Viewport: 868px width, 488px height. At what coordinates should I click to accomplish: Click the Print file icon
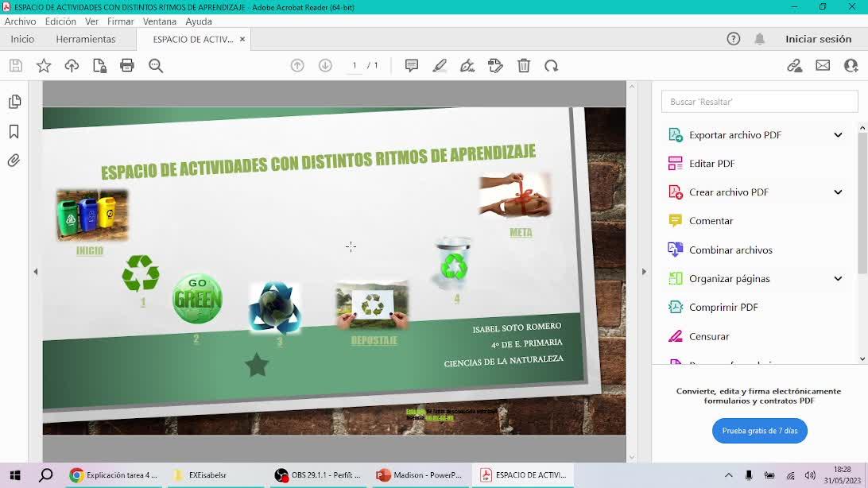click(127, 66)
